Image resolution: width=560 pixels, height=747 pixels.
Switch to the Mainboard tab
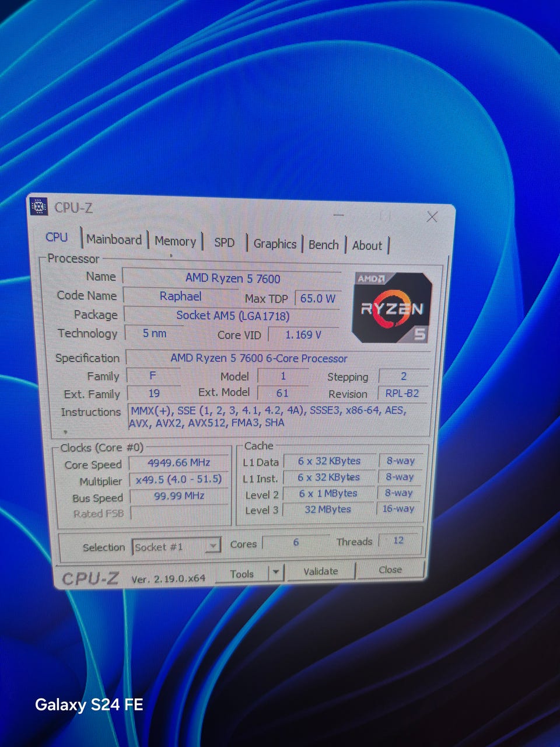point(114,239)
